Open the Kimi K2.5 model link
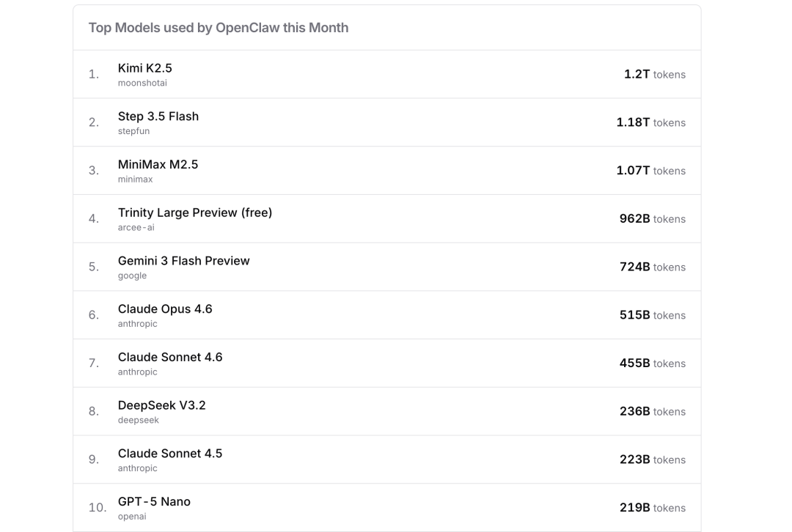 tap(145, 68)
